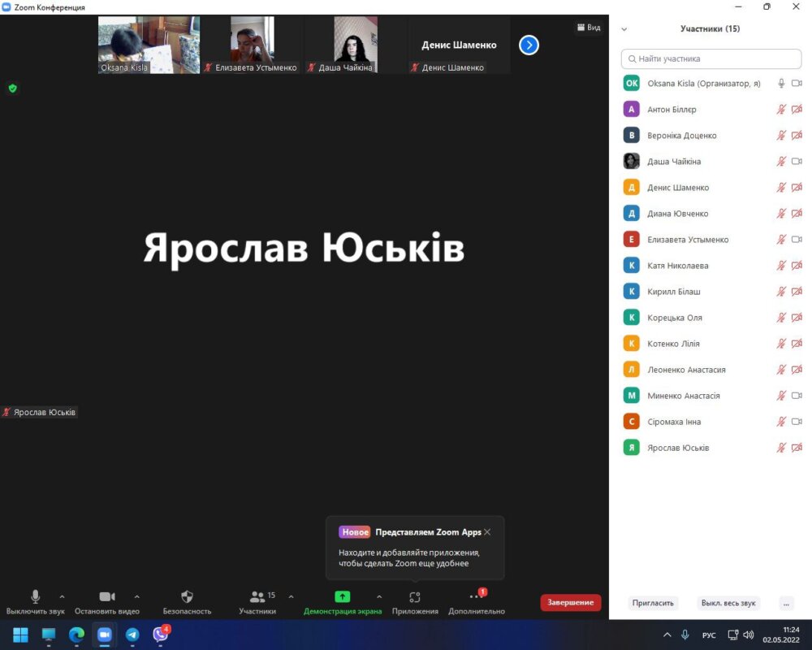
Task: Open Windows Start menu
Action: (21, 635)
